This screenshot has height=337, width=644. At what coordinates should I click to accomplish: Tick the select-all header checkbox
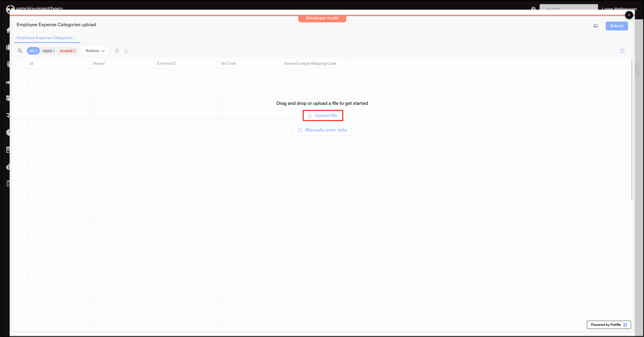pos(20,63)
